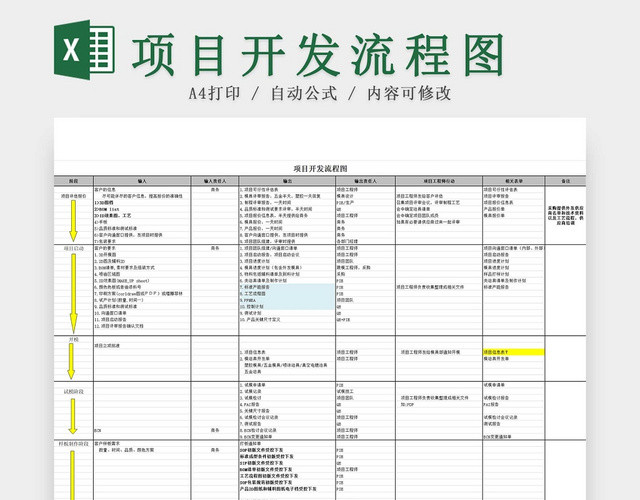Click the A4打印 subtitle text

(x=214, y=93)
